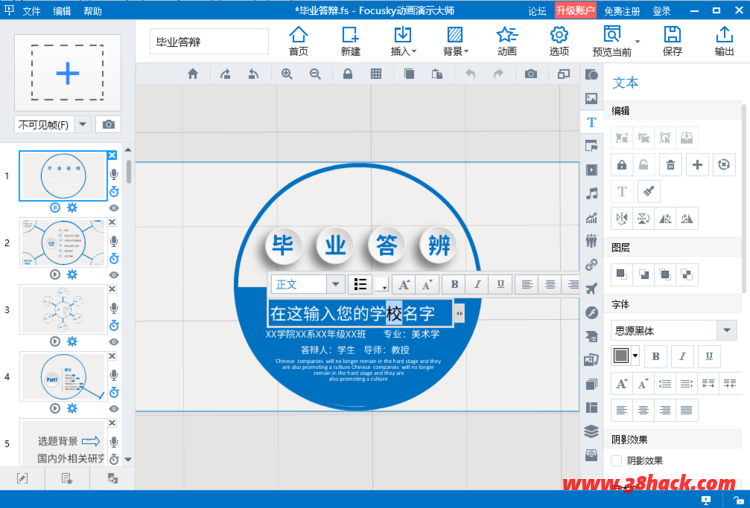Screen dimensions: 750x508
Task: Open the 背景 background dropdown
Action: (455, 41)
